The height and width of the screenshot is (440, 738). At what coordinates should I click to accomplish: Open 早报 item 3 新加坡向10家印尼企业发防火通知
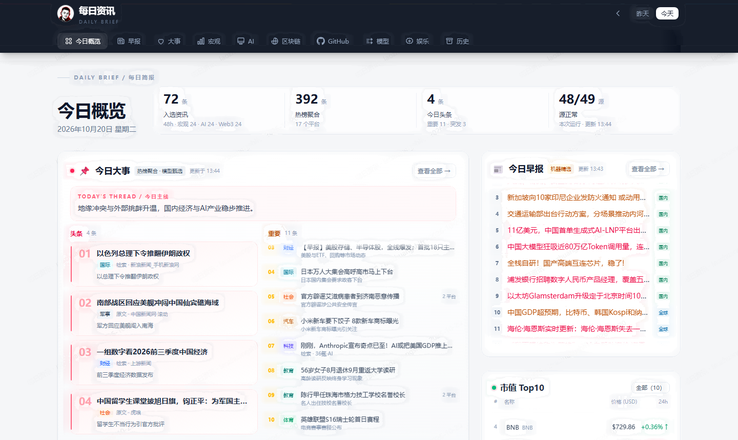click(580, 198)
